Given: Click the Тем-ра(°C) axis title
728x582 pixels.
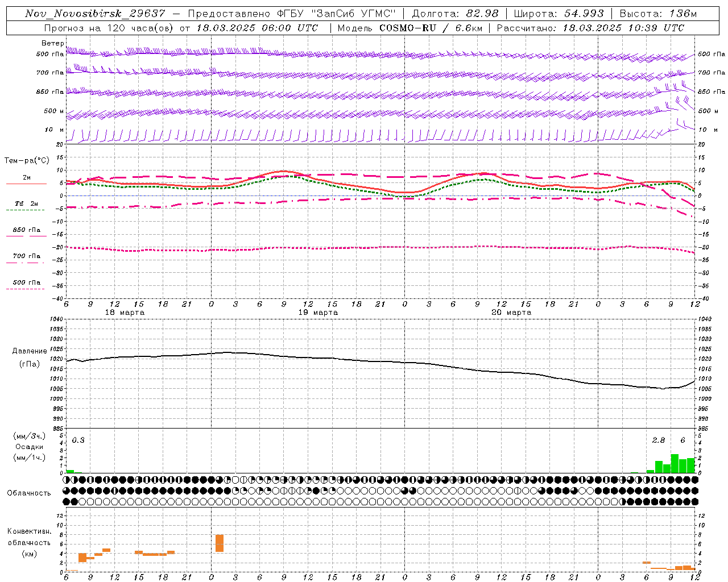Looking at the screenshot, I should 27,161.
